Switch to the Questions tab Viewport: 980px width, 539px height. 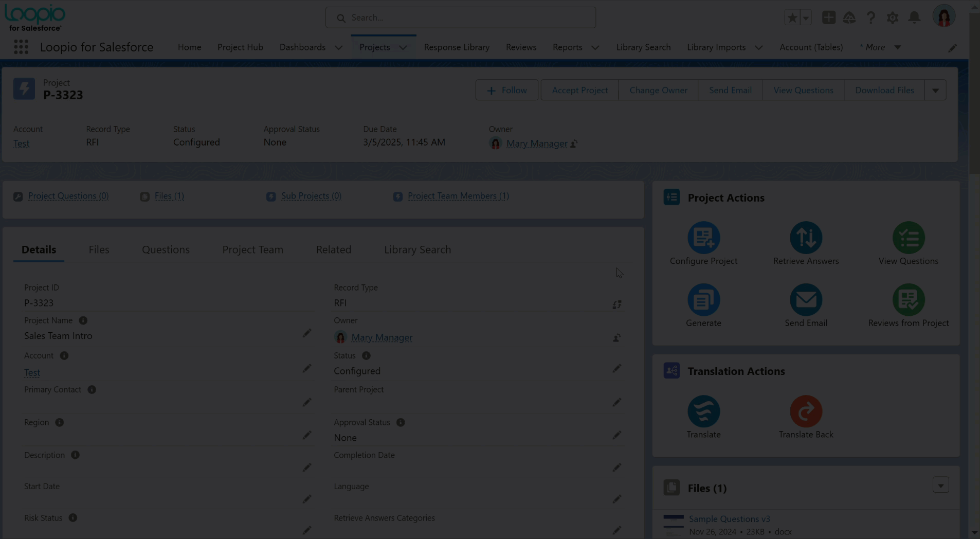166,249
